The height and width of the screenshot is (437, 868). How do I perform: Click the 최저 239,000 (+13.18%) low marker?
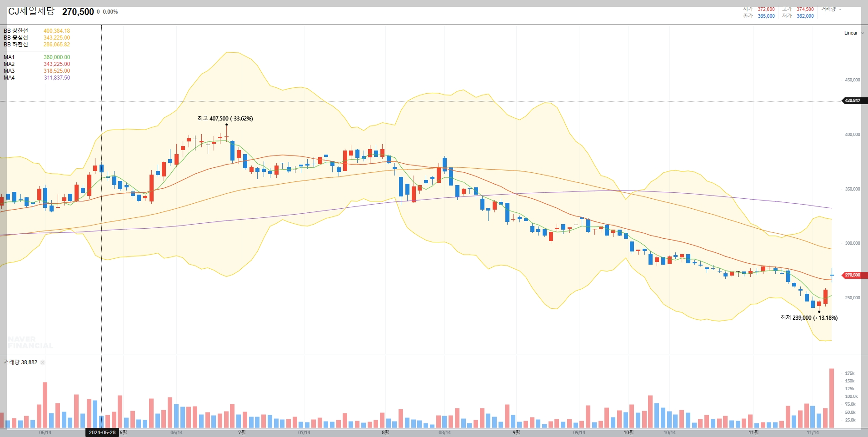(x=809, y=318)
